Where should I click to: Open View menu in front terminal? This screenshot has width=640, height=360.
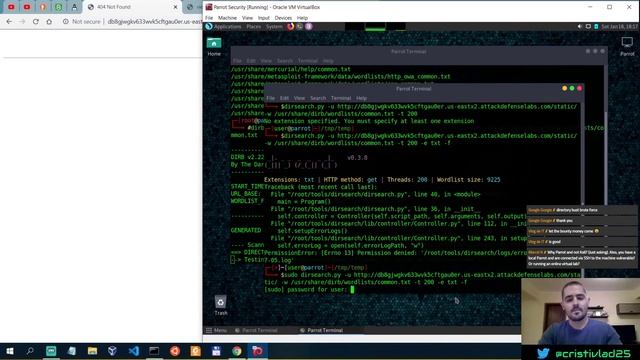[x=299, y=98]
